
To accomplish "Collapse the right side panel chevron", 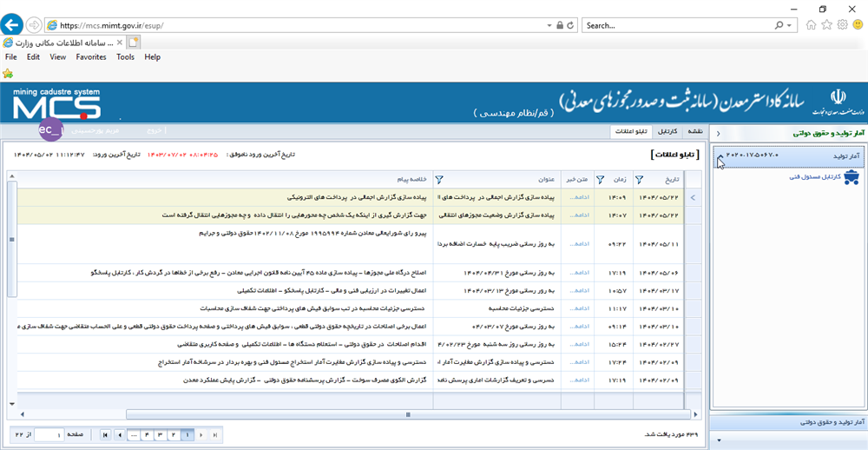I will tap(718, 134).
